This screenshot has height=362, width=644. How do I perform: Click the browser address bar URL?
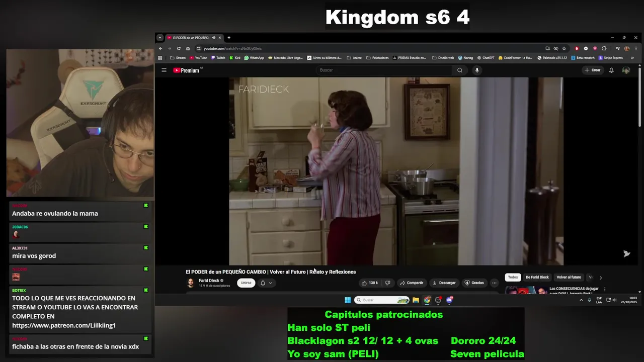point(232,48)
